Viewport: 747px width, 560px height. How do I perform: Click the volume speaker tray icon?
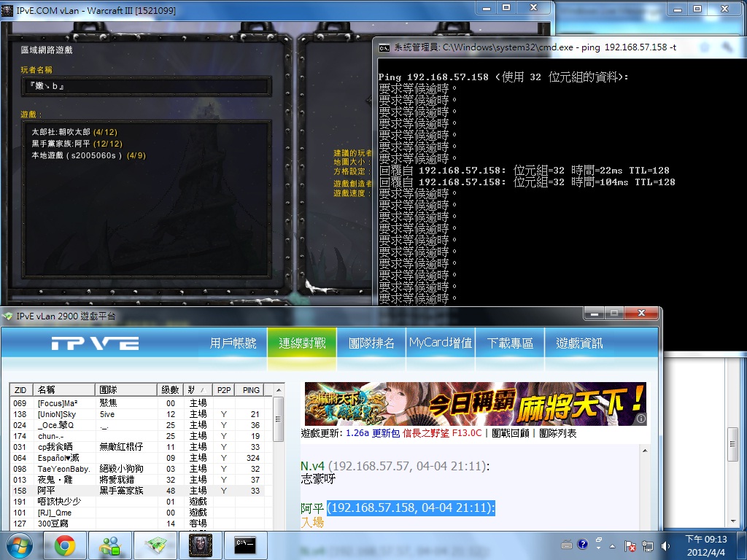pyautogui.click(x=665, y=545)
